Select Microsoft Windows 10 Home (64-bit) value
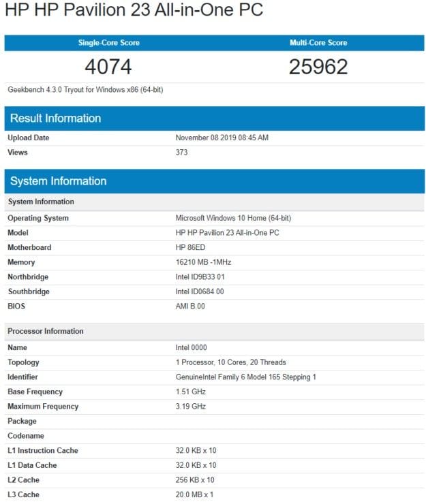The height and width of the screenshot is (504, 426). pos(233,218)
